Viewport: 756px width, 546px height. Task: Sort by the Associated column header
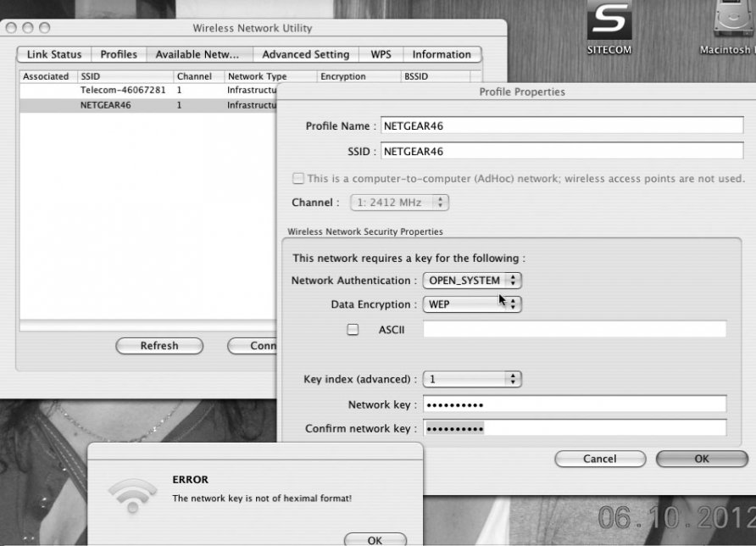click(48, 76)
